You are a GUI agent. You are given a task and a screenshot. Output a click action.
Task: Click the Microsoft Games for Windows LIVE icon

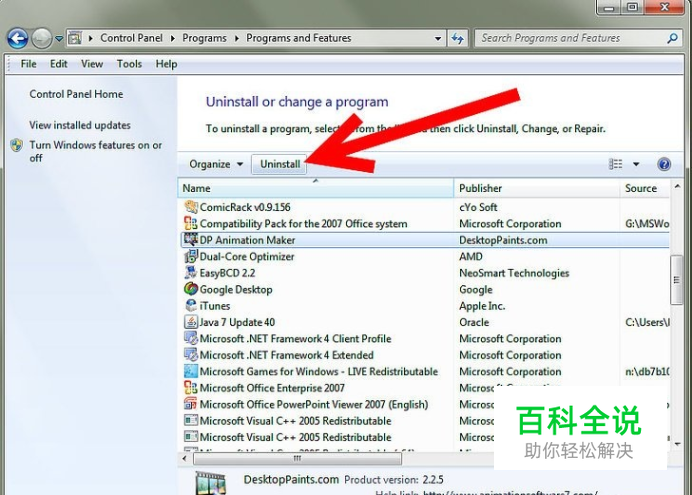(x=191, y=371)
